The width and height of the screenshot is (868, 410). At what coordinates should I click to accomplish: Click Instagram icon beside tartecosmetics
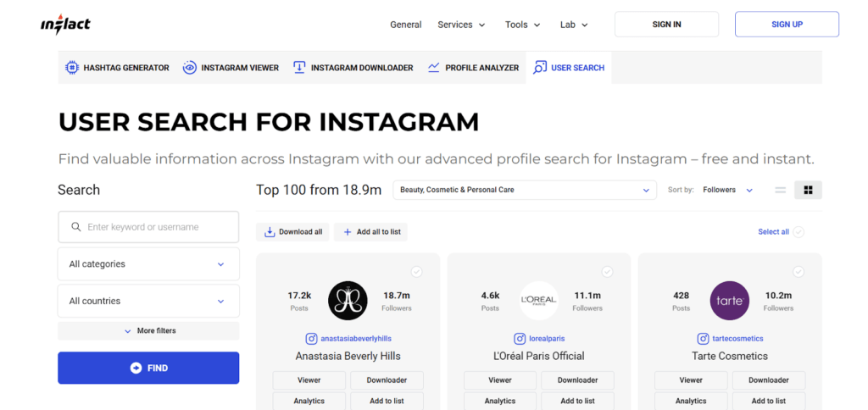click(x=703, y=339)
